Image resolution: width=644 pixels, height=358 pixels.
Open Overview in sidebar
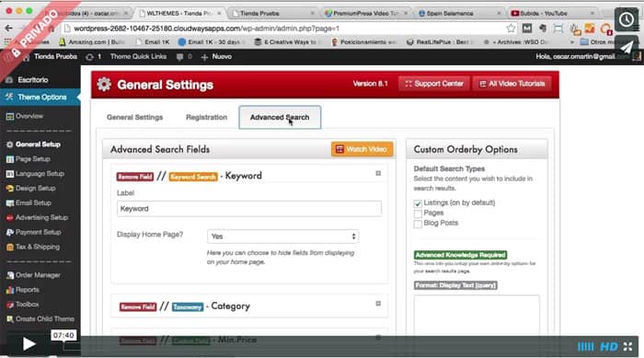[29, 116]
